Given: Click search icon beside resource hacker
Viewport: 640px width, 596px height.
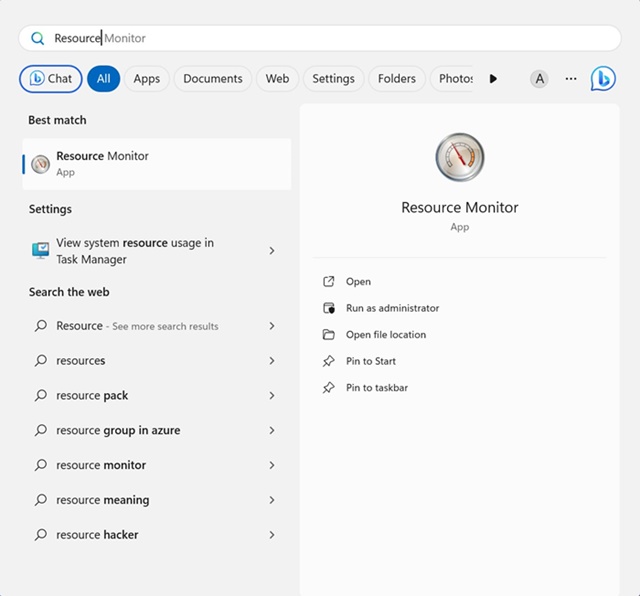Looking at the screenshot, I should [x=40, y=535].
